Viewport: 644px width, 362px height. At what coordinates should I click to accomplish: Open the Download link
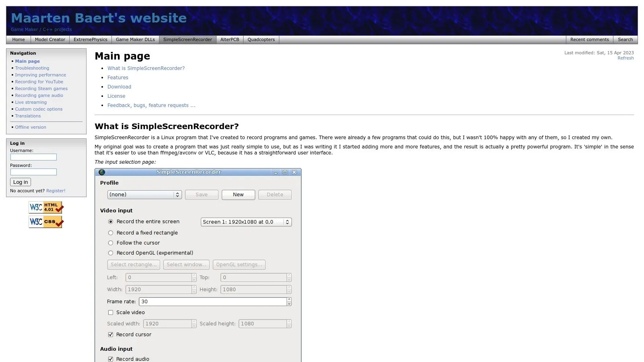[119, 86]
